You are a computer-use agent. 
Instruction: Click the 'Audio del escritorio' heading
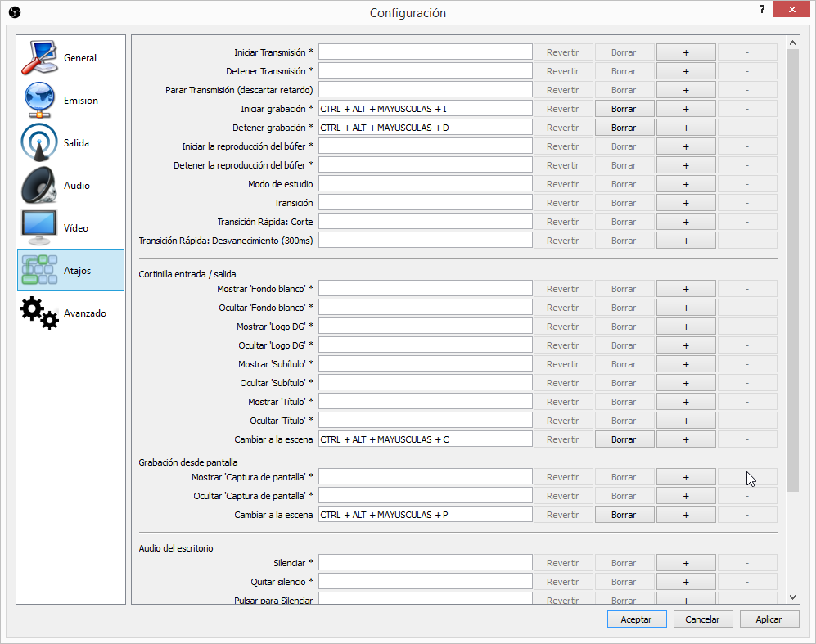176,547
